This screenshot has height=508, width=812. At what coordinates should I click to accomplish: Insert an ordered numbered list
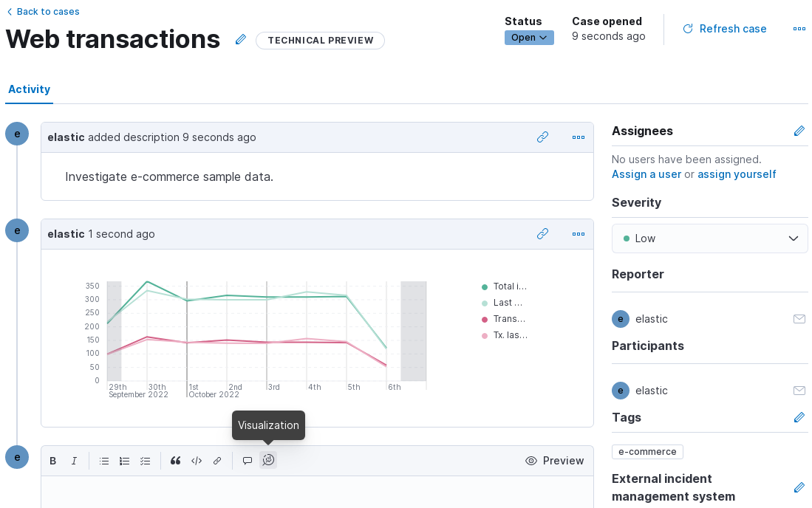point(125,461)
